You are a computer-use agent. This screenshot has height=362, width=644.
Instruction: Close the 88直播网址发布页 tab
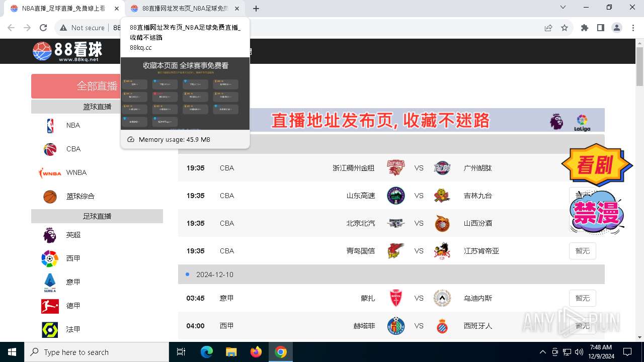point(237,9)
